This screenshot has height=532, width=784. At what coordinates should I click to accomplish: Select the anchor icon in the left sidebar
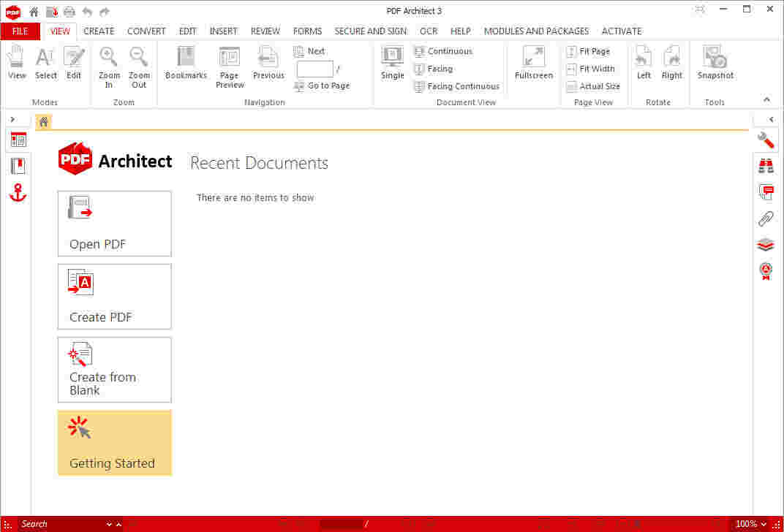(x=18, y=192)
